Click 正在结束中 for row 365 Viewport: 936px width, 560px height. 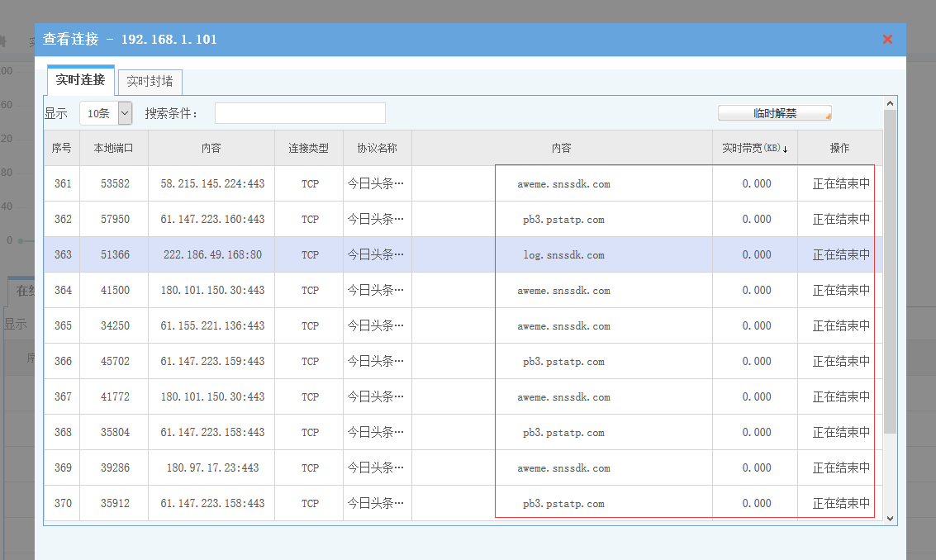point(840,326)
